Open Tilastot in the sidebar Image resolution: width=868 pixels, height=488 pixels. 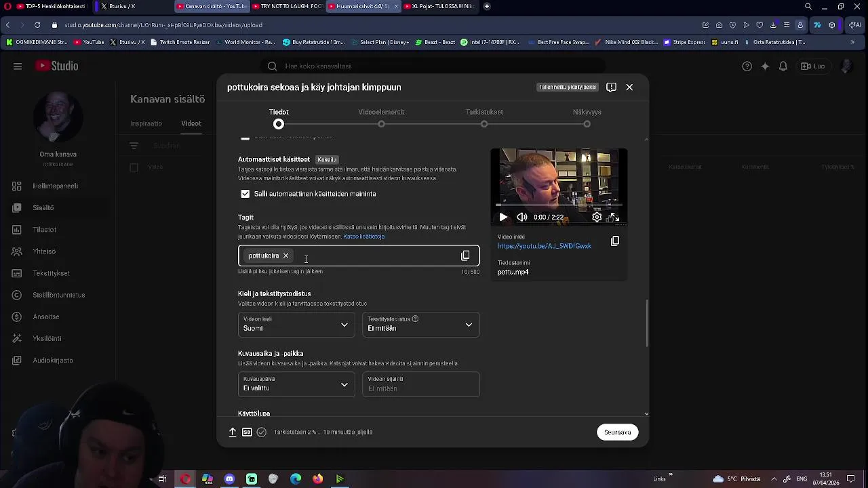54,230
